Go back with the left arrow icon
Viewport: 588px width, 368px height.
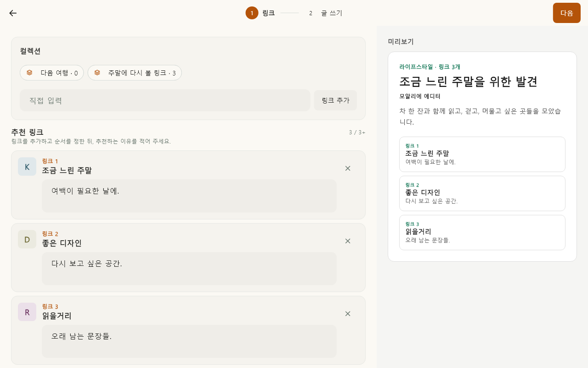click(13, 13)
